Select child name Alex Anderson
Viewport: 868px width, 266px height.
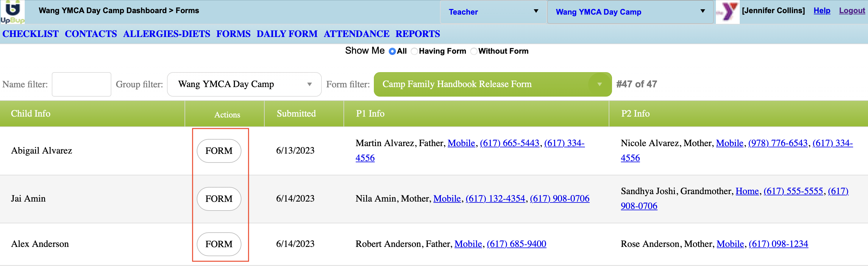(40, 244)
